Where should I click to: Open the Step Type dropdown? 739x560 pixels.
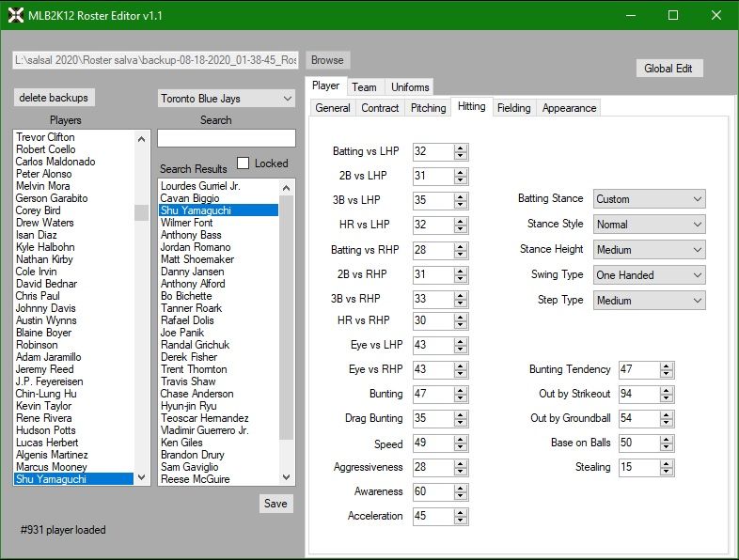(649, 301)
